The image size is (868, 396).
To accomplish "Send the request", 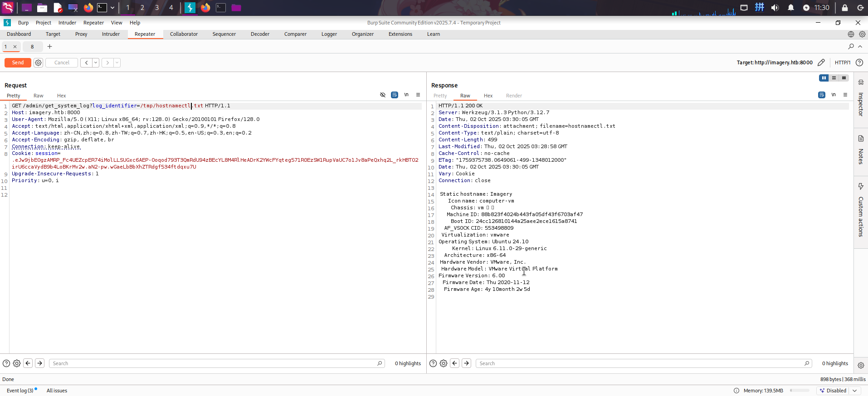I will tap(18, 63).
